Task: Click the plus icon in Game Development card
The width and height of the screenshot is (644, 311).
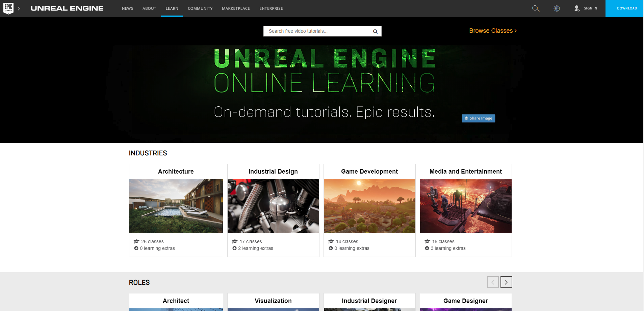Action: [331, 248]
